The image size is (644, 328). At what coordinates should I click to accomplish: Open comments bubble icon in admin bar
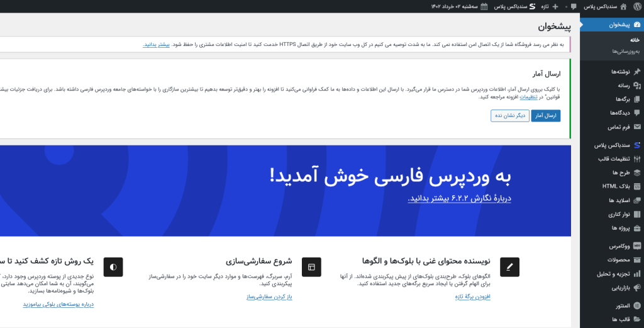[x=574, y=6]
